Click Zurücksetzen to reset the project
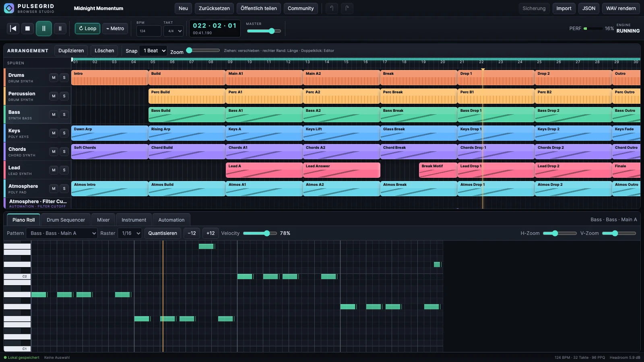The height and width of the screenshot is (362, 644). point(214,8)
